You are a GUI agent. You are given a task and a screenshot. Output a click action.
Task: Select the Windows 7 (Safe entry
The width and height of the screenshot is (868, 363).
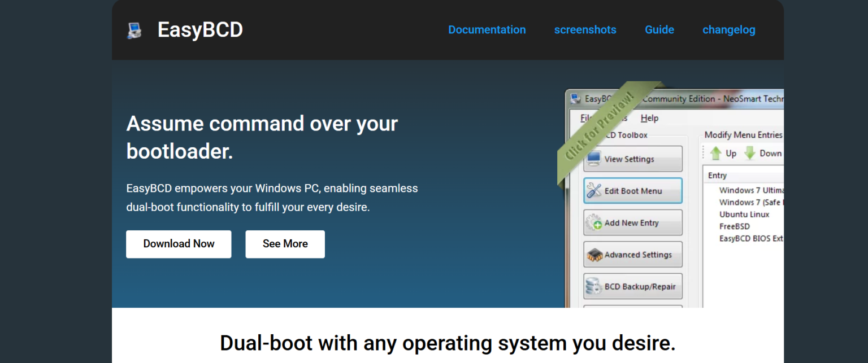coord(751,202)
